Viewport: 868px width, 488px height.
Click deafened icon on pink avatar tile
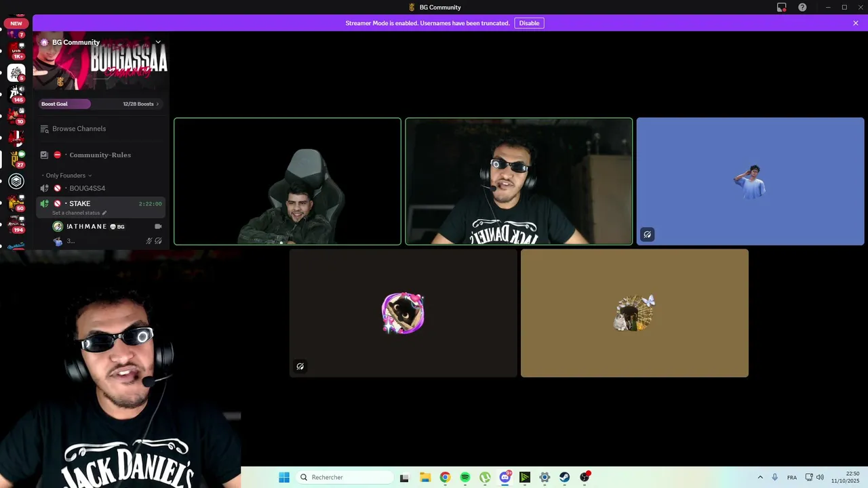[x=300, y=367]
